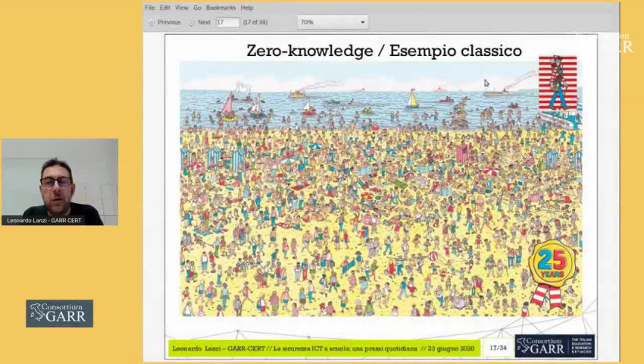Open the View menu
This screenshot has height=364, width=644.
(x=182, y=8)
